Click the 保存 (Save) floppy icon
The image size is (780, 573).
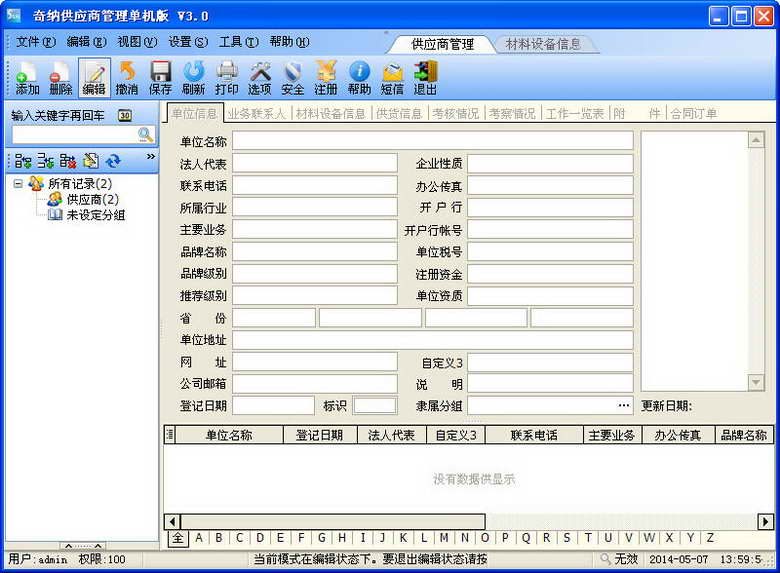pos(160,78)
